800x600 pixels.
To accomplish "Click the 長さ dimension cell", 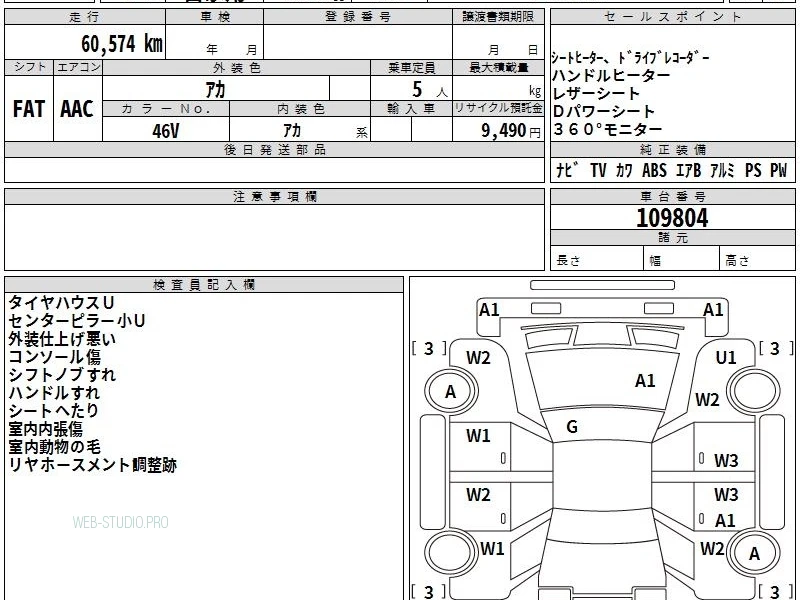I will tap(597, 260).
